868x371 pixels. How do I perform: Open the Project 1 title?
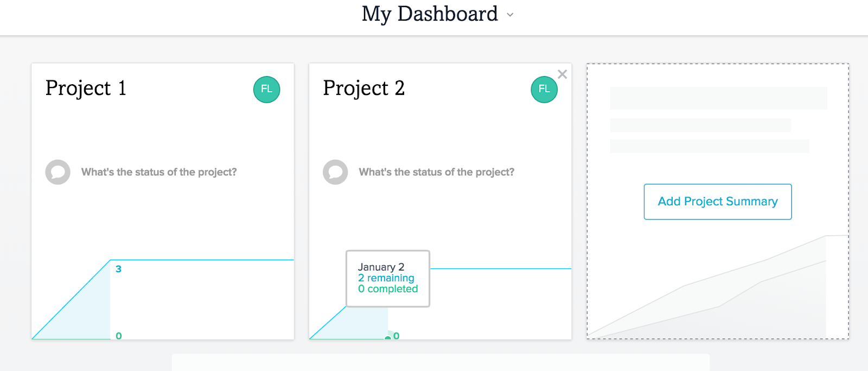[86, 88]
